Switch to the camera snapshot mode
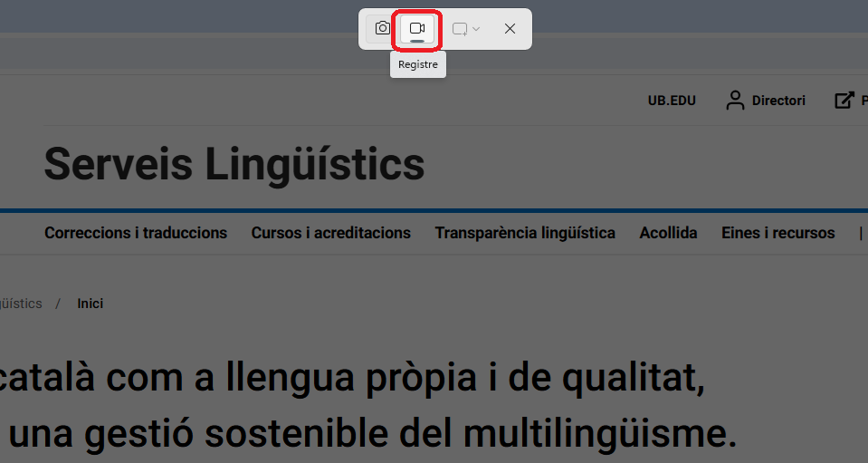The width and height of the screenshot is (868, 463). 382,29
